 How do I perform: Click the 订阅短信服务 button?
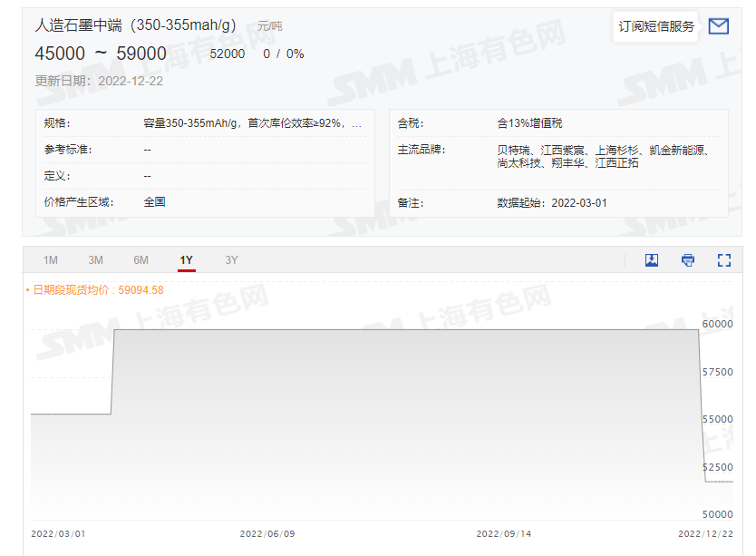pos(656,26)
